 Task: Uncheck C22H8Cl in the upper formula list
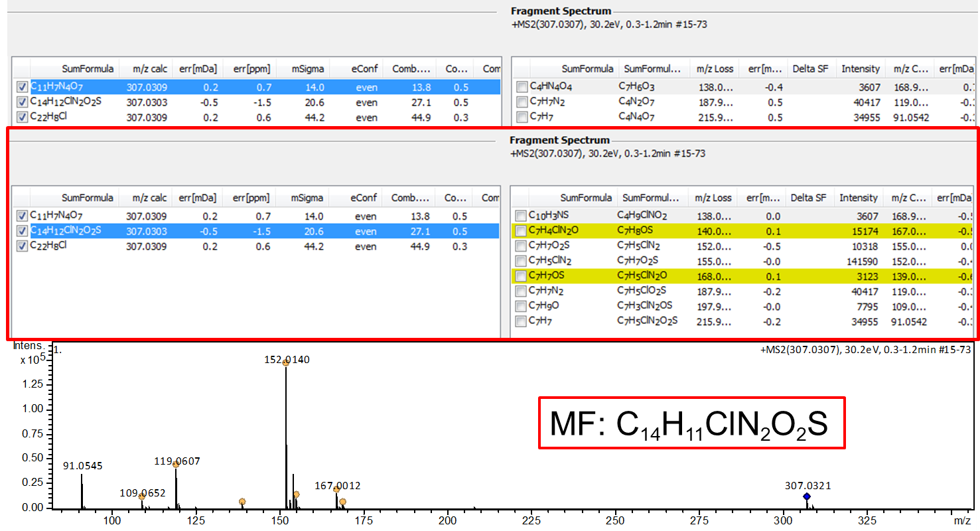click(22, 117)
